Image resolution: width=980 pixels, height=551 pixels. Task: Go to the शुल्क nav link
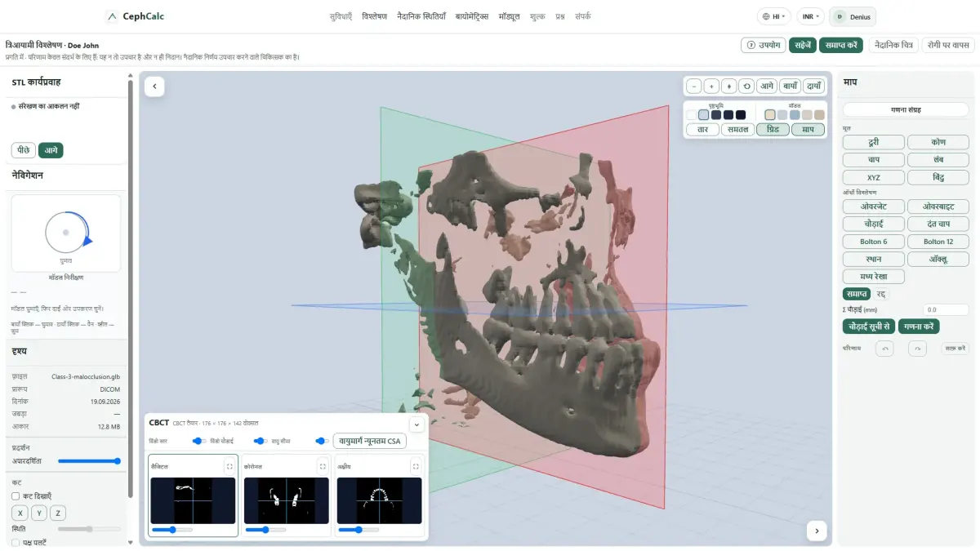click(537, 16)
